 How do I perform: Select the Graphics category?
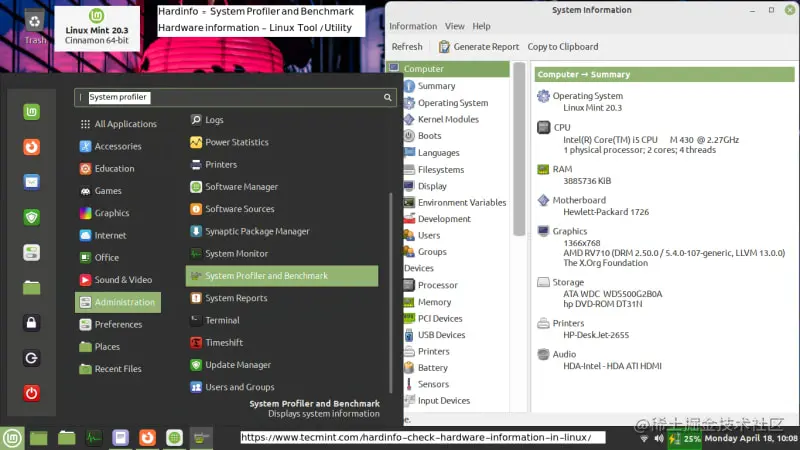104,213
